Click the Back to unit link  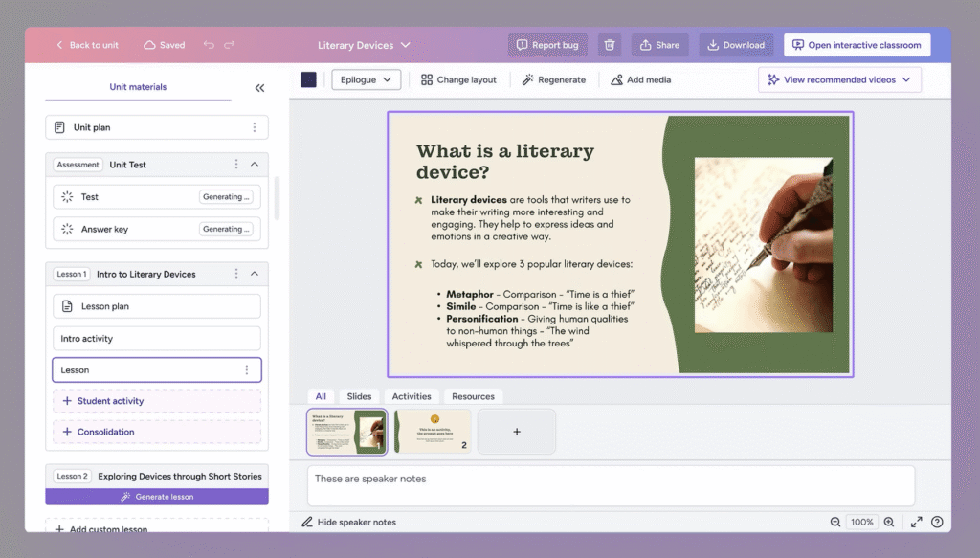coord(87,45)
